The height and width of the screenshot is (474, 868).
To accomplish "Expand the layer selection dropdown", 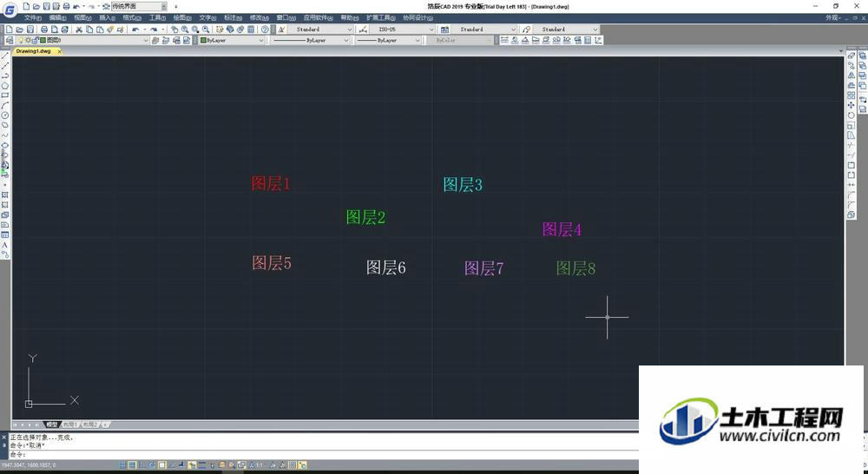I will 146,41.
